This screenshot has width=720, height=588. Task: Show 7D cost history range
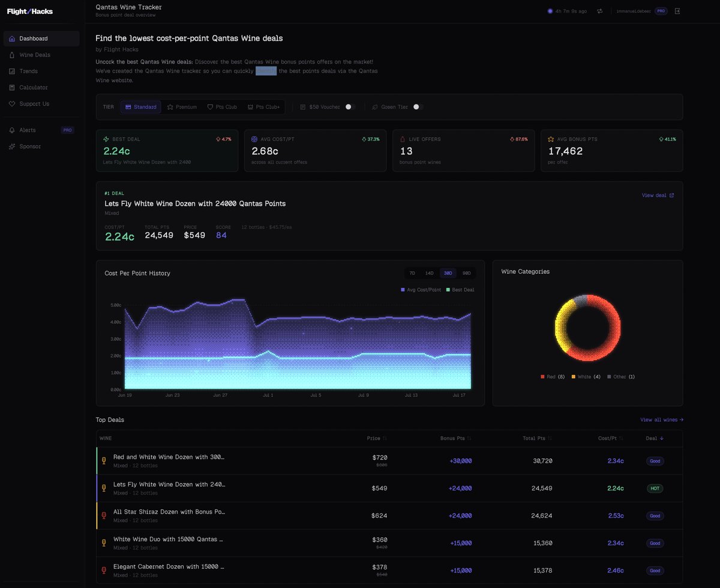(412, 273)
